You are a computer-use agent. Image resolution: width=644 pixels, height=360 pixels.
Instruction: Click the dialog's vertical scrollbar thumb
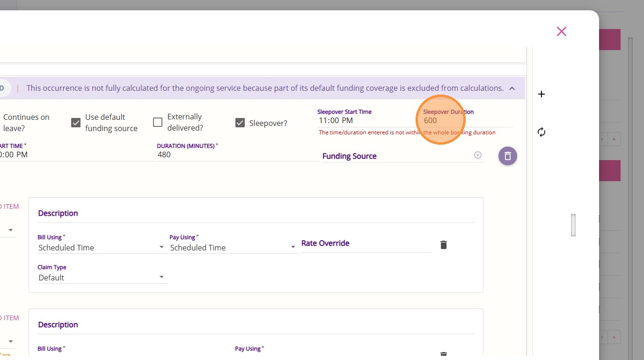573,225
